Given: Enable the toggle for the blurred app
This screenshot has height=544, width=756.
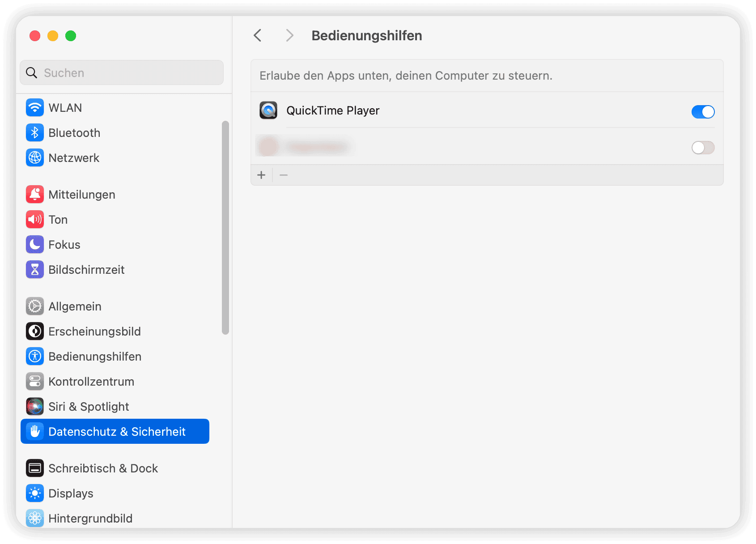Looking at the screenshot, I should (703, 148).
